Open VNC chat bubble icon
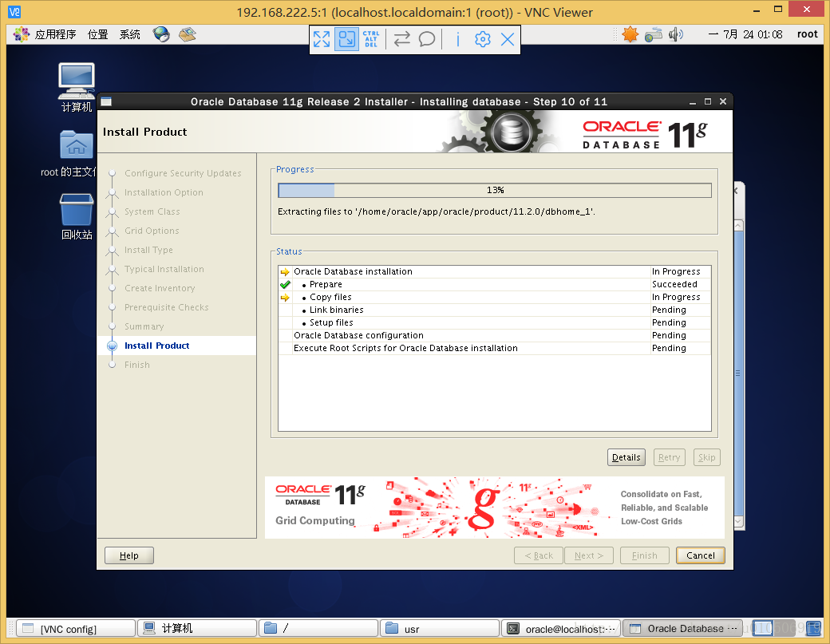Screen dimensions: 830x644 [x=427, y=39]
